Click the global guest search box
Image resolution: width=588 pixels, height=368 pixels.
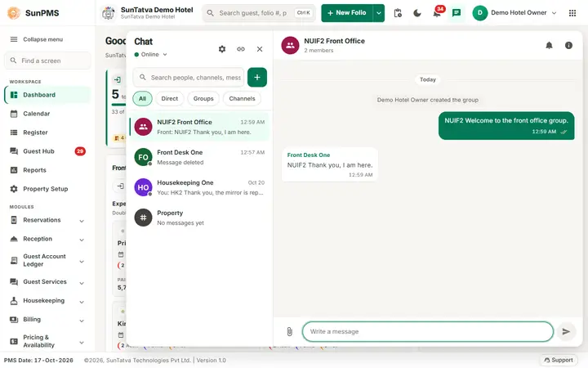pos(259,13)
